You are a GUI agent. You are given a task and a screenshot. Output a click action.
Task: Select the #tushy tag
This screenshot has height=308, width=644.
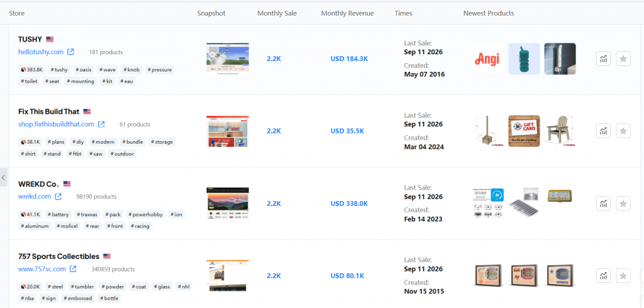coord(58,69)
